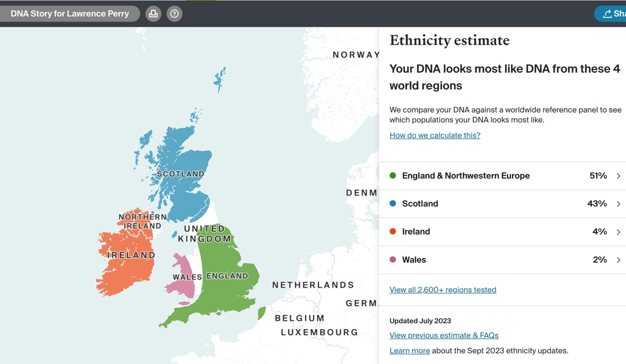626x364 pixels.
Task: Expand England & Northwestern Europe chevron
Action: (x=618, y=176)
